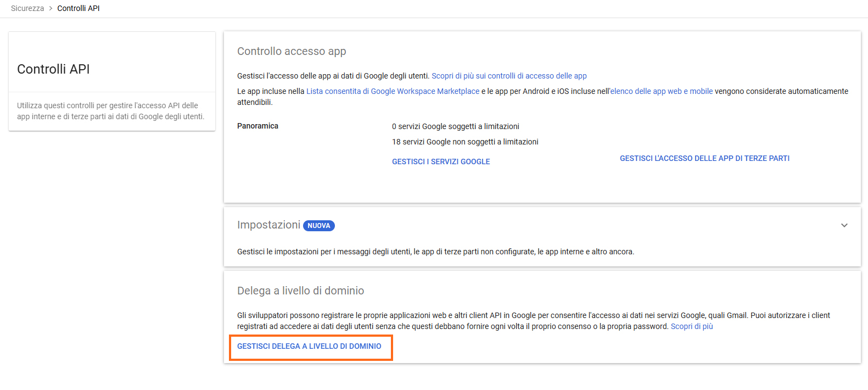
Task: Select the Panoramica label
Action: click(257, 126)
